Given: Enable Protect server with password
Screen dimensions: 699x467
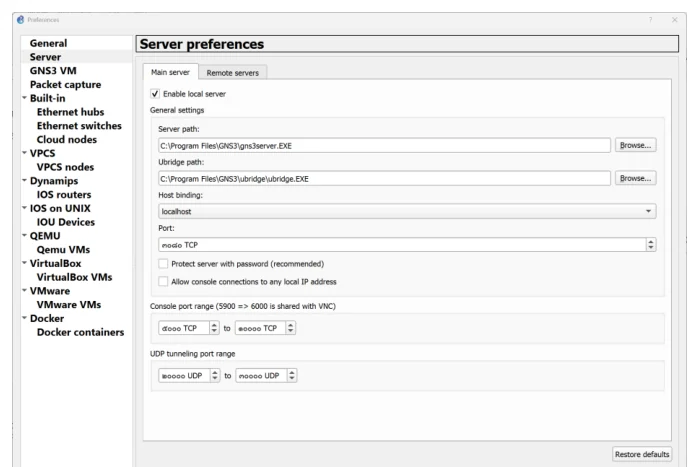Looking at the screenshot, I should [x=163, y=264].
